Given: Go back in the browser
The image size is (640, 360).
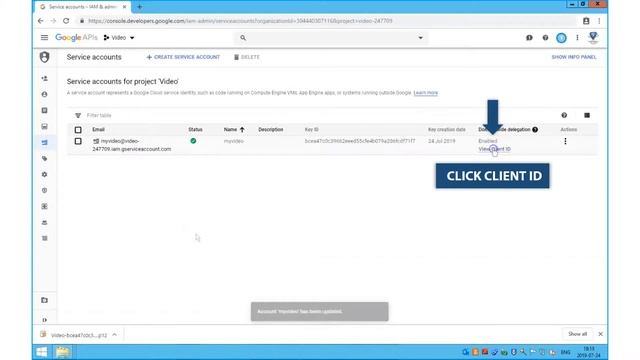Looking at the screenshot, I should tap(40, 21).
